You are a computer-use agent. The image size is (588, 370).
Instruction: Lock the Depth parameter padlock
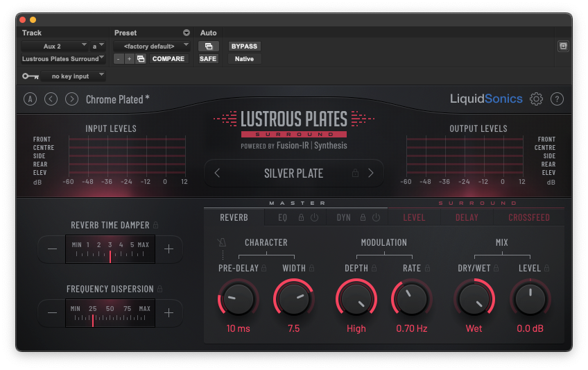[x=374, y=268]
